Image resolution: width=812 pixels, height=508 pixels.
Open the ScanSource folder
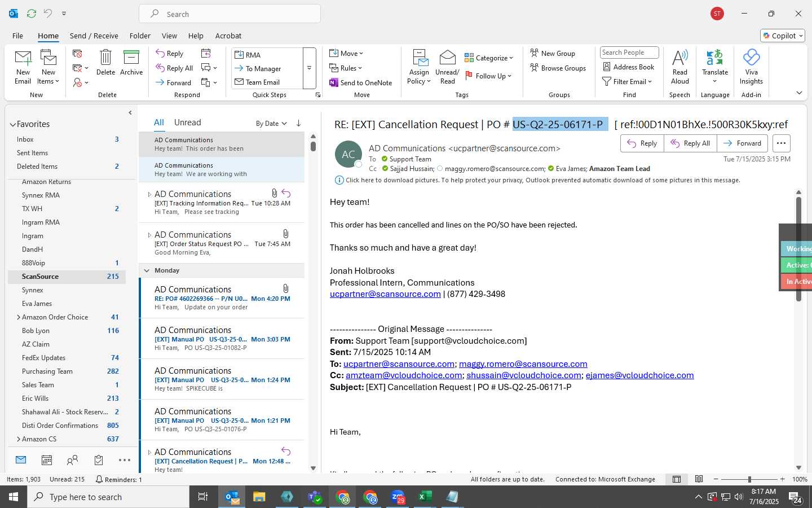click(67, 277)
